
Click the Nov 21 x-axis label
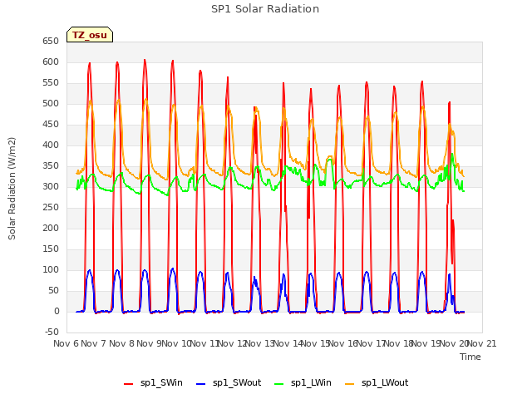pos(482,343)
